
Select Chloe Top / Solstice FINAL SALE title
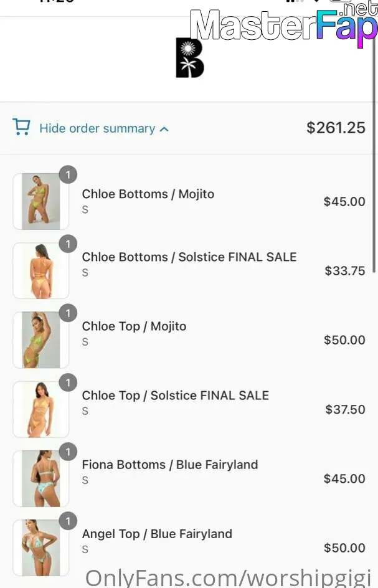[175, 396]
